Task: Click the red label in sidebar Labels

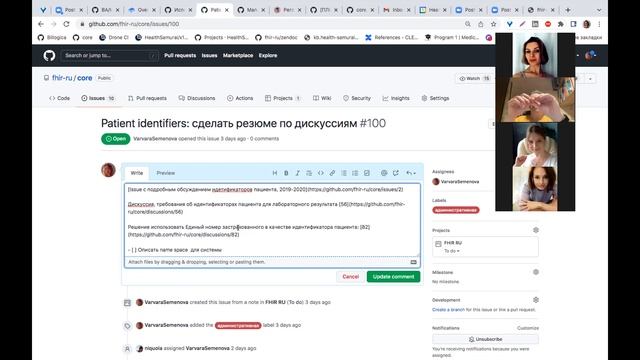Action: (x=456, y=210)
